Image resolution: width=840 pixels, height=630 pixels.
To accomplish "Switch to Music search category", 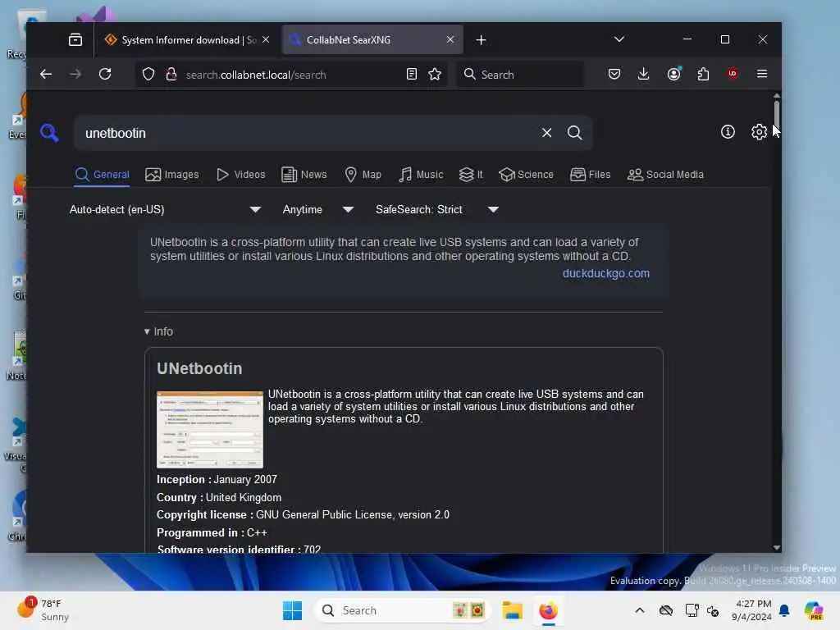I will pyautogui.click(x=421, y=175).
